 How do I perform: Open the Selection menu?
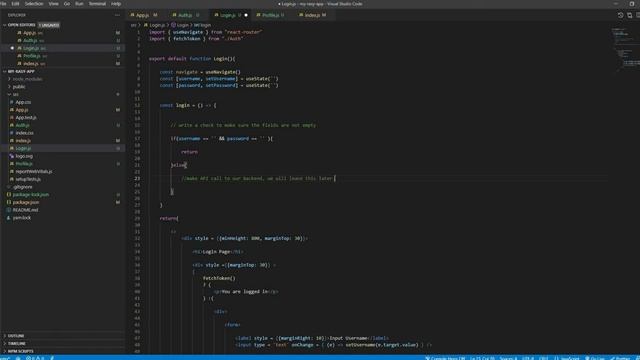pos(34,4)
